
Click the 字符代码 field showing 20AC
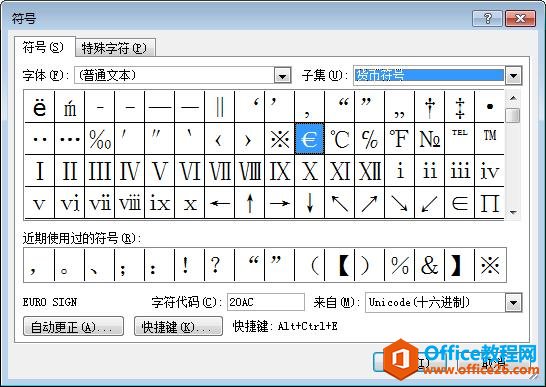[x=266, y=302]
